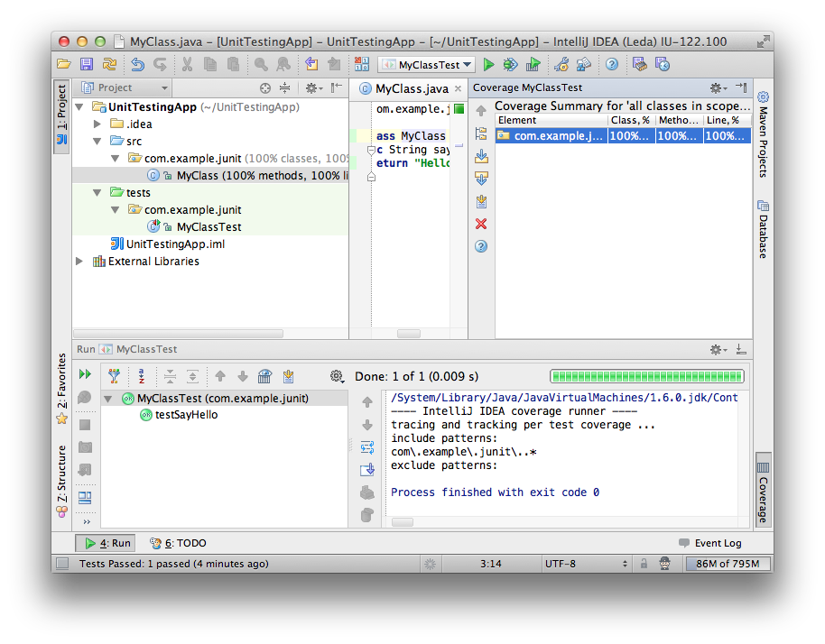
Task: Click the Synchronize toolbar icon
Action: point(109,65)
